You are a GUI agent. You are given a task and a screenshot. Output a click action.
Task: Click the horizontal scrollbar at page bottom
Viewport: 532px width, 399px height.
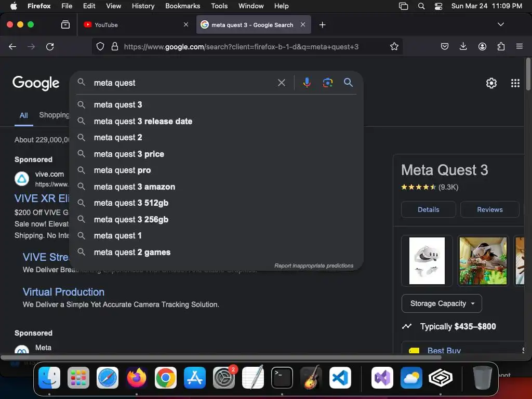pyautogui.click(x=221, y=357)
